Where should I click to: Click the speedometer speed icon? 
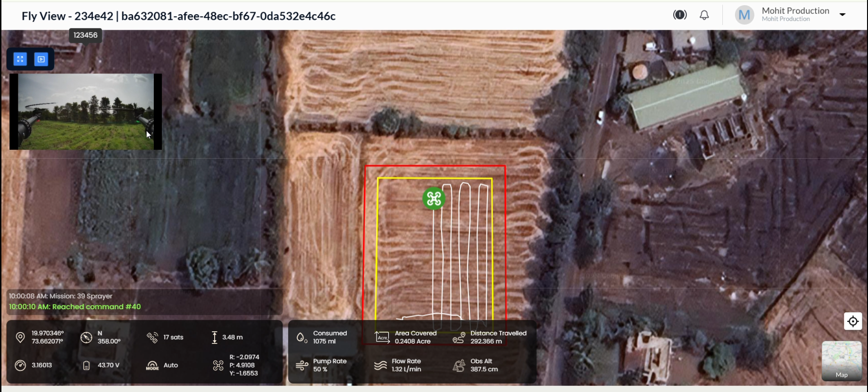coord(20,365)
